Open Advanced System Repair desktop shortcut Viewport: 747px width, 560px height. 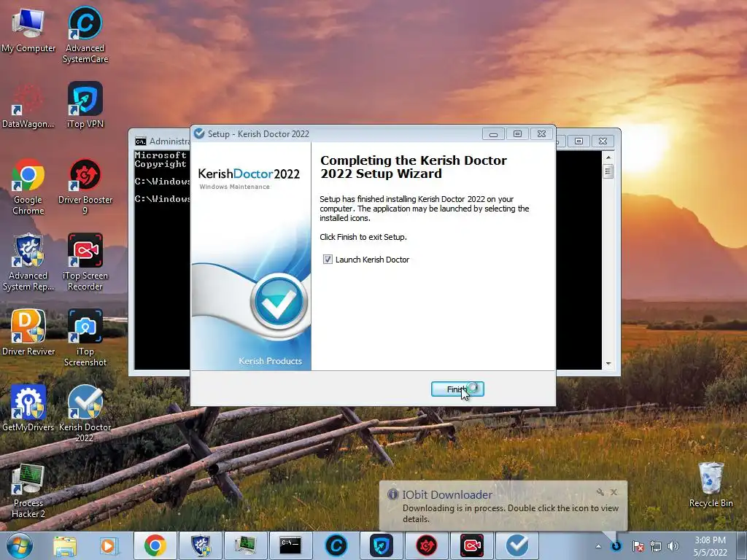coord(28,262)
